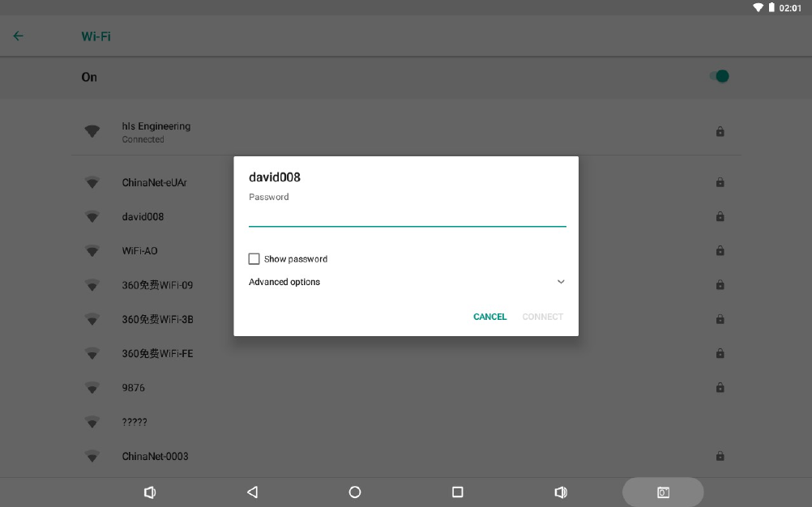Click the status bar battery icon
Viewport: 812px width, 507px height.
click(x=771, y=7)
